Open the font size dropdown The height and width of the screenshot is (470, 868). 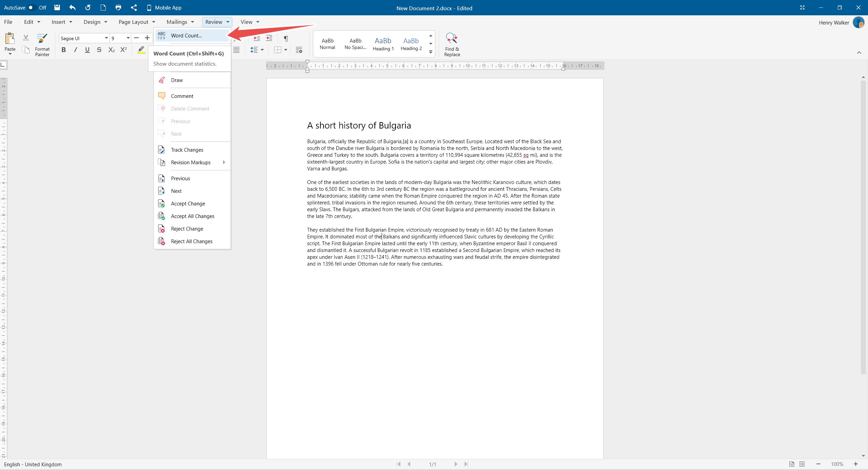(128, 38)
